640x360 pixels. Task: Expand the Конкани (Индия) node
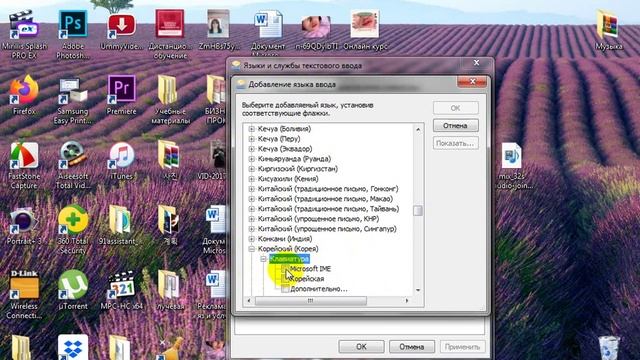(252, 239)
